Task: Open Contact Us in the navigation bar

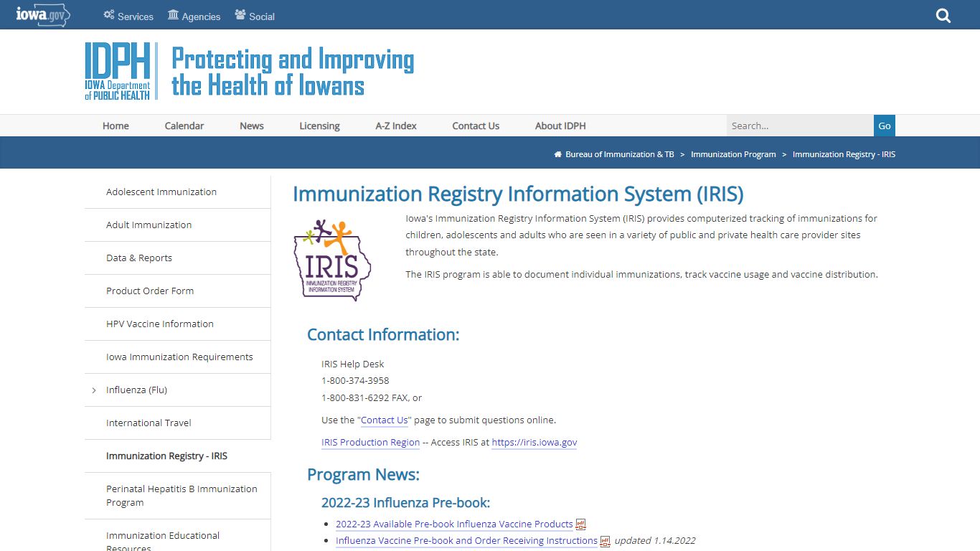Action: click(x=476, y=126)
